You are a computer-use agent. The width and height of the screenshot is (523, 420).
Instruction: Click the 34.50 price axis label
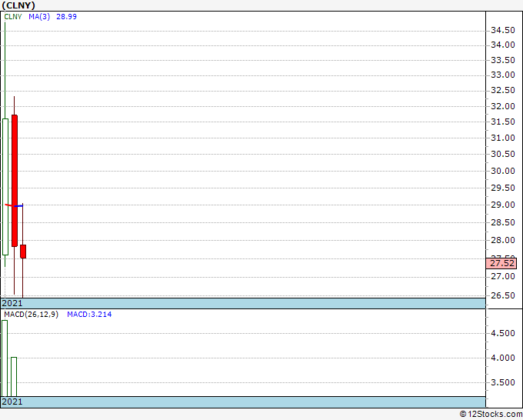point(503,30)
